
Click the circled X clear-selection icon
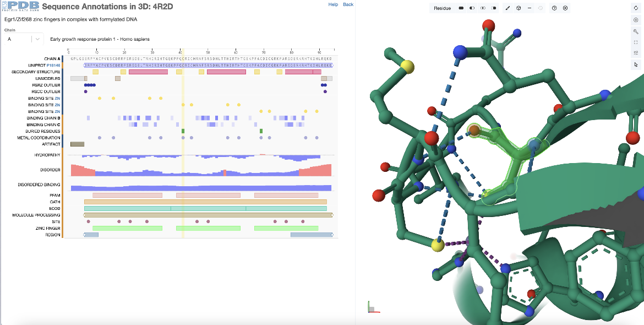(x=565, y=8)
